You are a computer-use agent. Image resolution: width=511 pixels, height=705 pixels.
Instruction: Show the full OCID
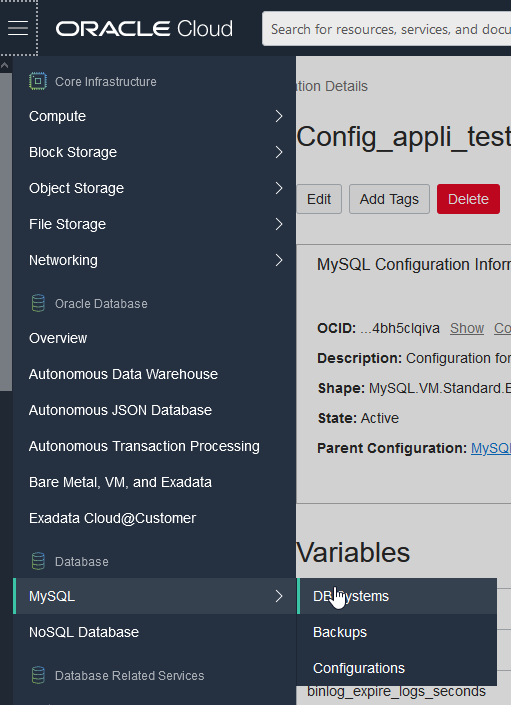[467, 328]
